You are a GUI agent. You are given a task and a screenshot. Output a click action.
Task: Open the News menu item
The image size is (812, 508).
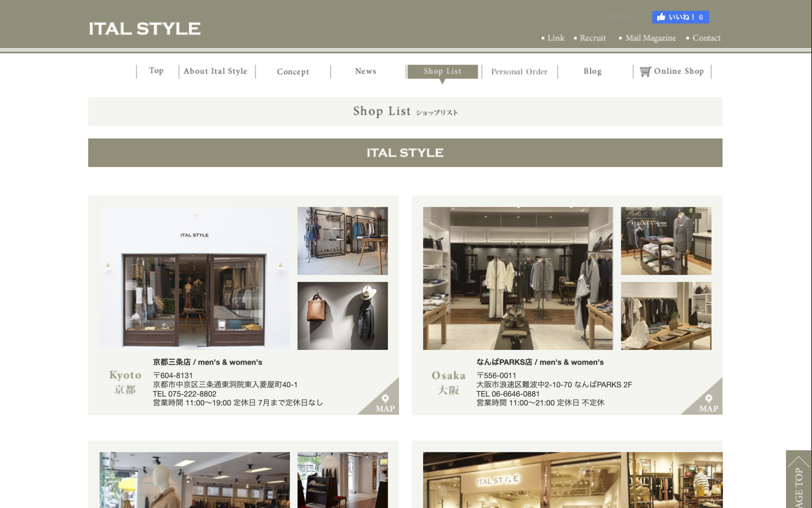click(366, 71)
